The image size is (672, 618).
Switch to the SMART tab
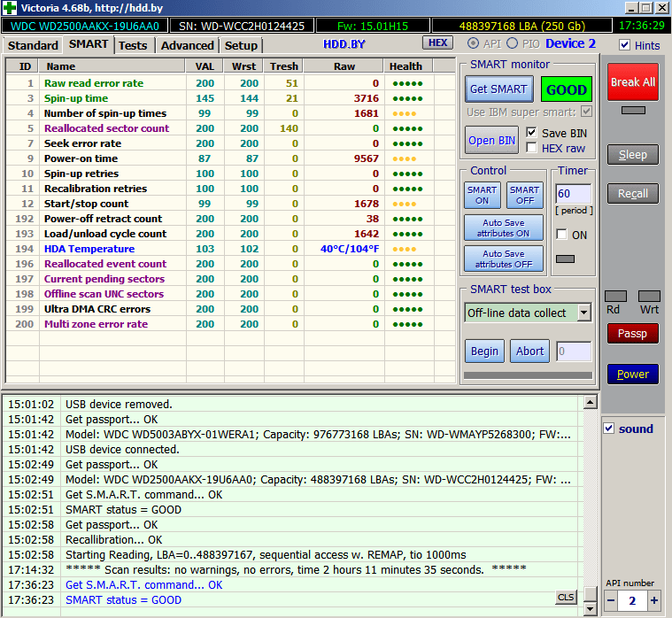pyautogui.click(x=89, y=44)
